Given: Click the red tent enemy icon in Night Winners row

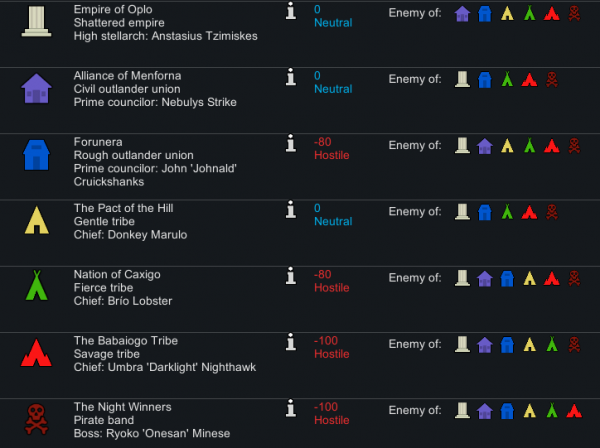Looking at the screenshot, I should click(x=574, y=411).
